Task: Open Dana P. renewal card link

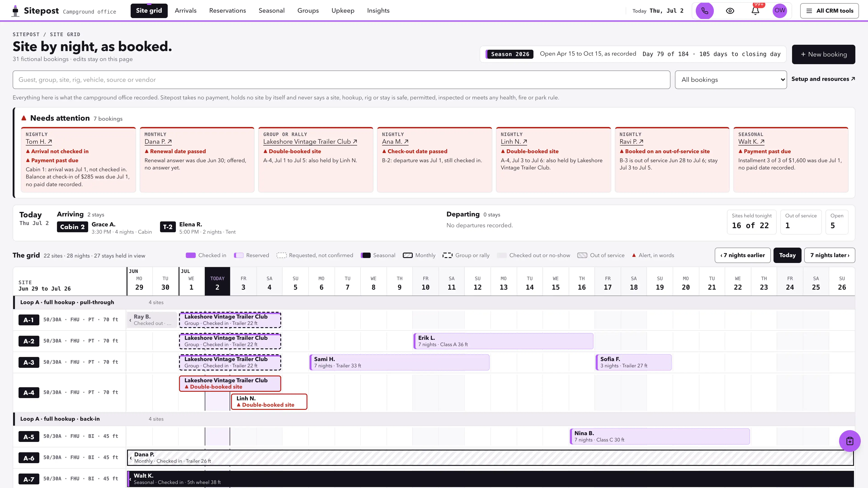Action: click(158, 142)
